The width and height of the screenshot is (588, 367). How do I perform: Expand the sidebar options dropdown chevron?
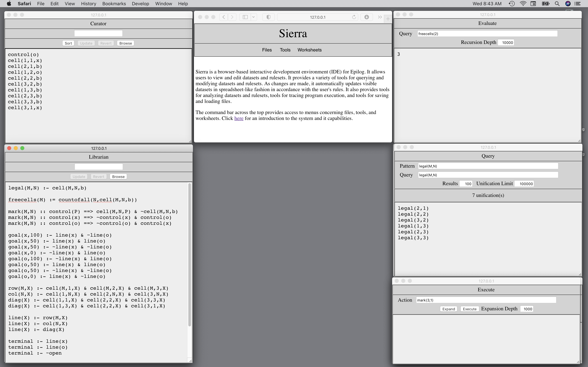253,17
